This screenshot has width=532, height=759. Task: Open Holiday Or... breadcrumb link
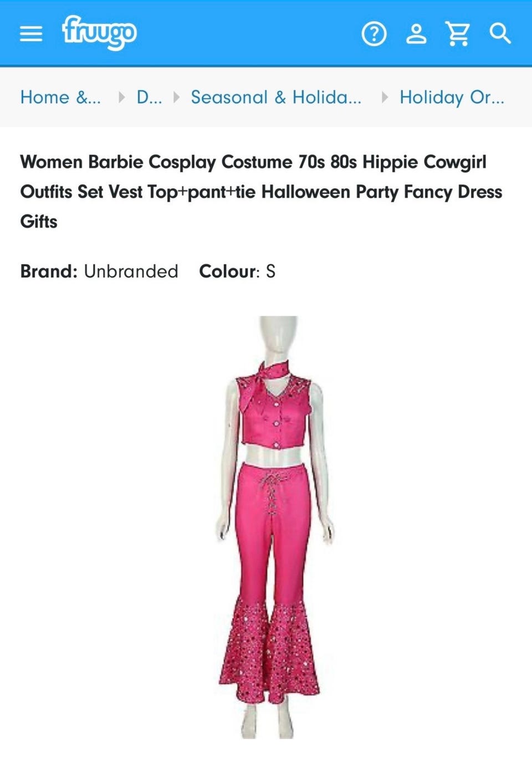click(452, 98)
